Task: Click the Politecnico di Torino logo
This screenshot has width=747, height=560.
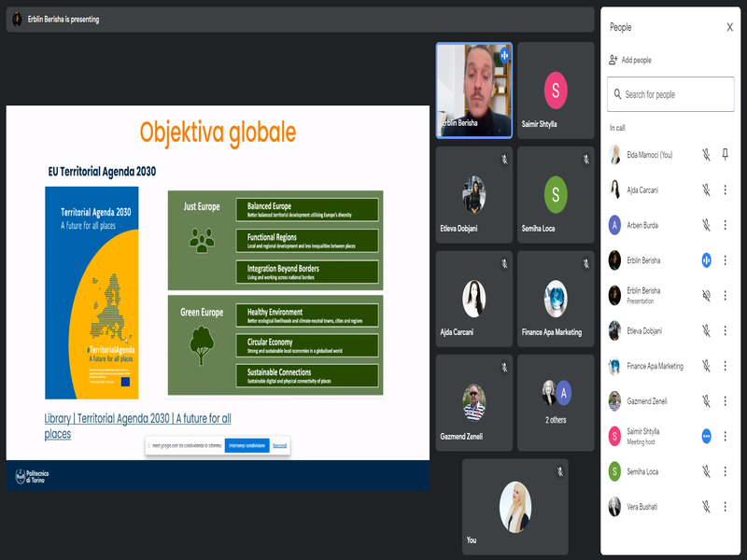Action: click(32, 476)
